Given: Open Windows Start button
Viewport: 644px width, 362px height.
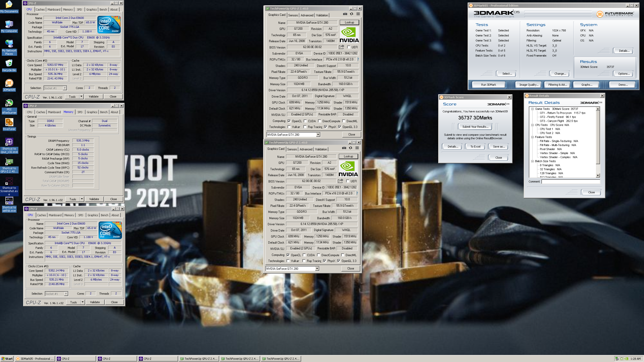Looking at the screenshot, I should point(7,359).
